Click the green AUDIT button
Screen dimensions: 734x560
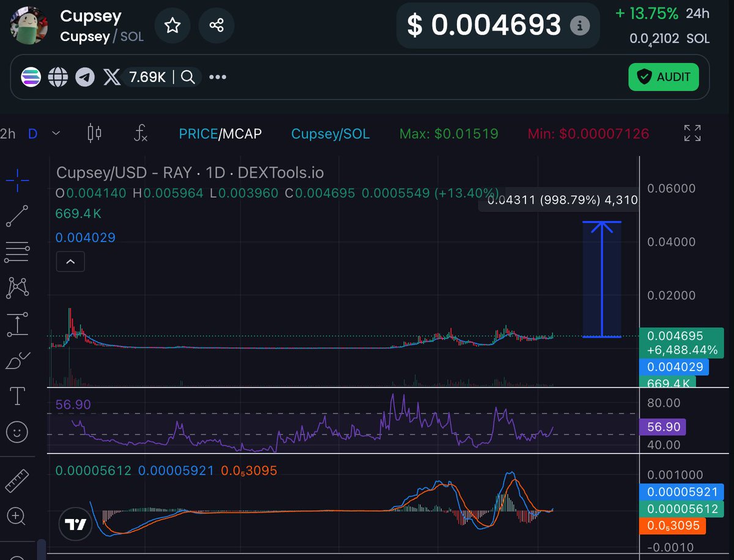click(663, 77)
